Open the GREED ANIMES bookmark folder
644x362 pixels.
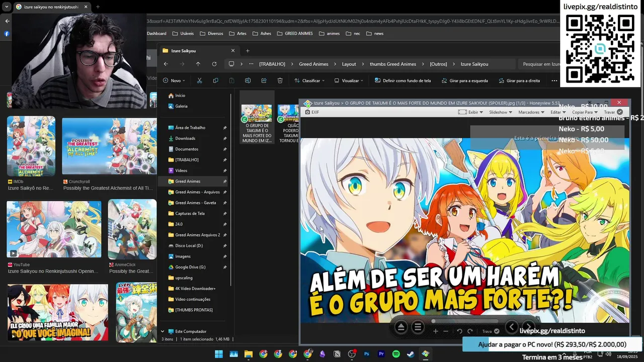tap(294, 34)
